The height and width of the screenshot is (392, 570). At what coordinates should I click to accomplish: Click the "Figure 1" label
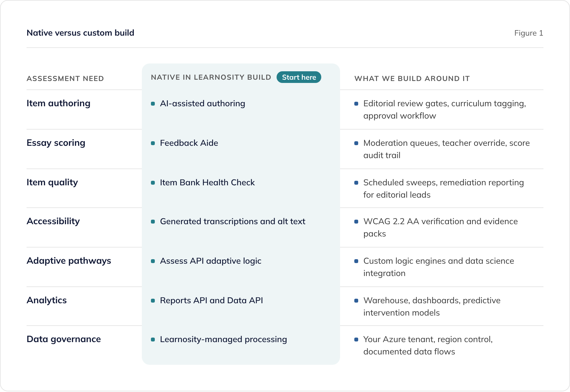point(529,33)
